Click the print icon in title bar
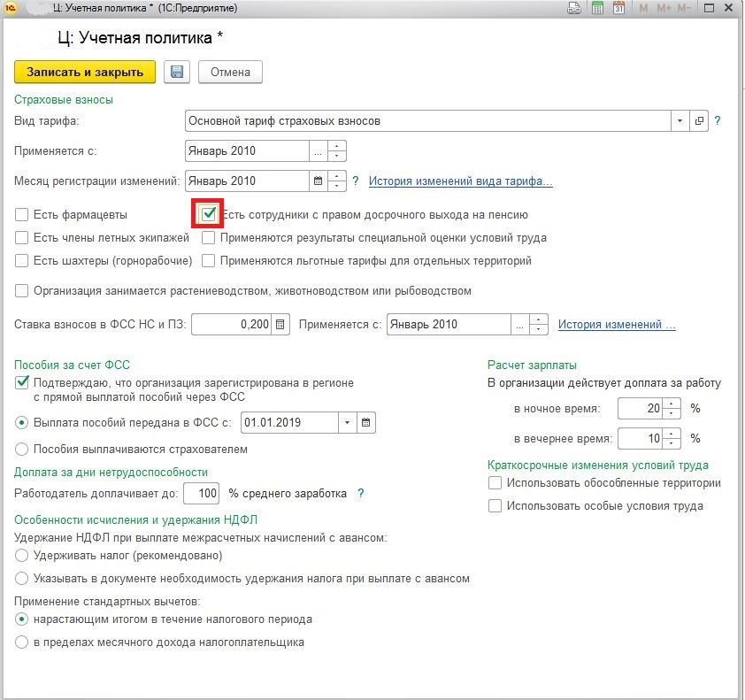 (x=574, y=8)
